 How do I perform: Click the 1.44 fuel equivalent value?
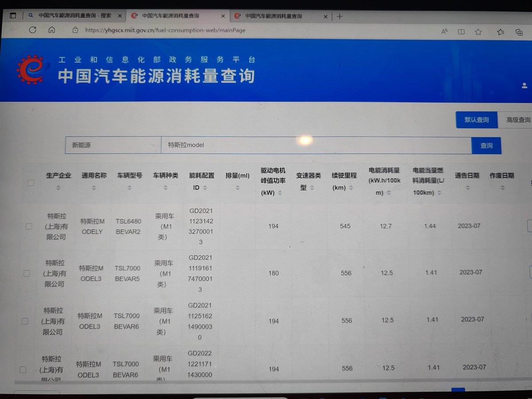coord(430,226)
